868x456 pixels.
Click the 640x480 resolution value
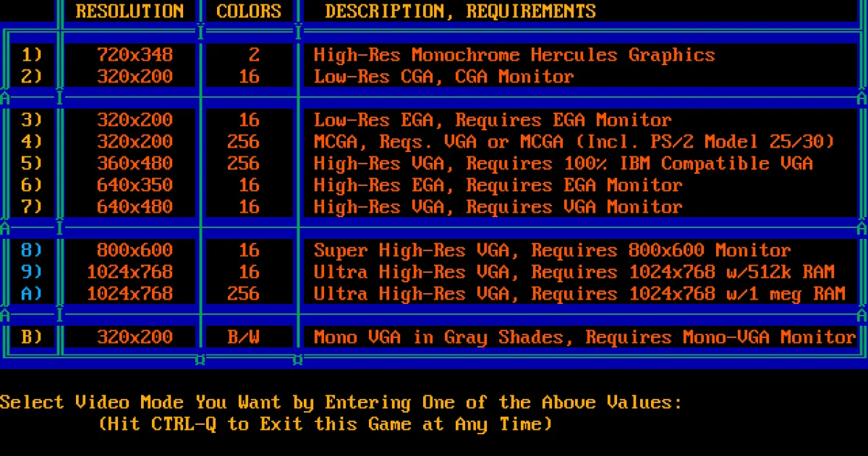coord(135,207)
